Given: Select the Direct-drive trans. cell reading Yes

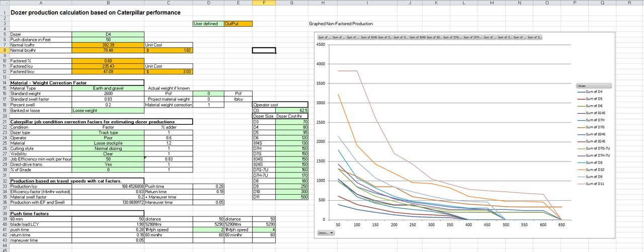Looking at the screenshot, I should point(108,164).
